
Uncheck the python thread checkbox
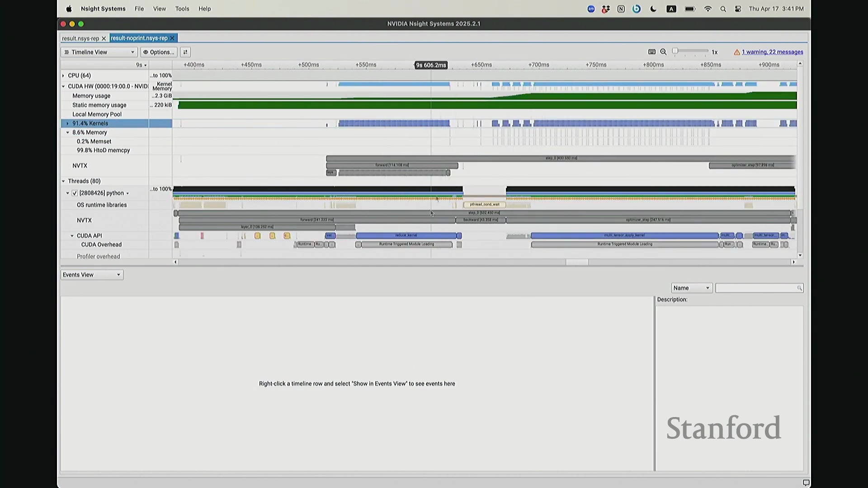[x=75, y=193]
